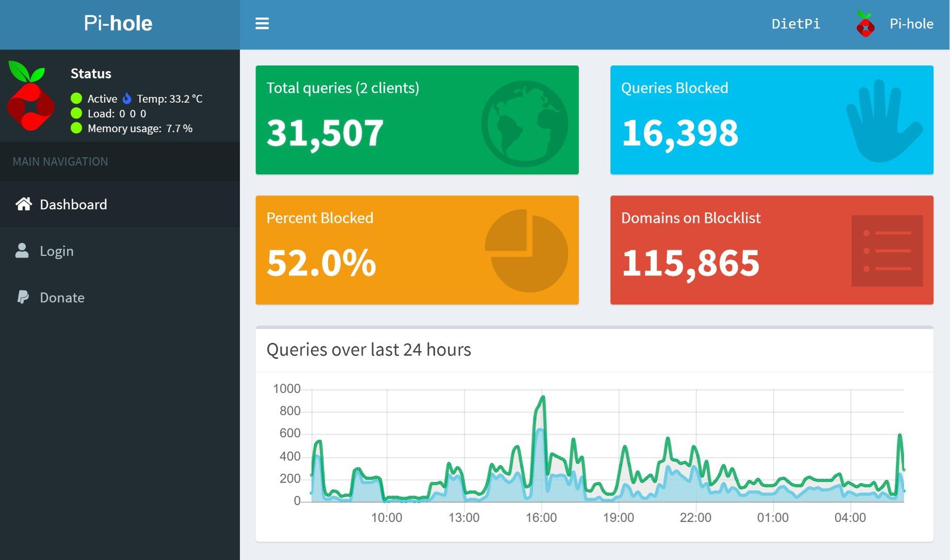Click the PayPal icon beside Donate
This screenshot has height=560, width=950.
tap(23, 297)
